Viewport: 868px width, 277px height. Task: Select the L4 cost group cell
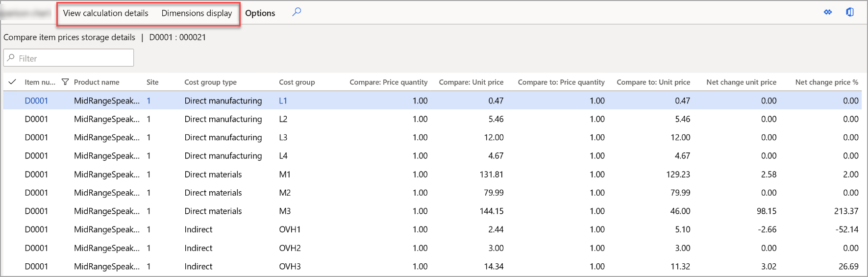click(283, 156)
